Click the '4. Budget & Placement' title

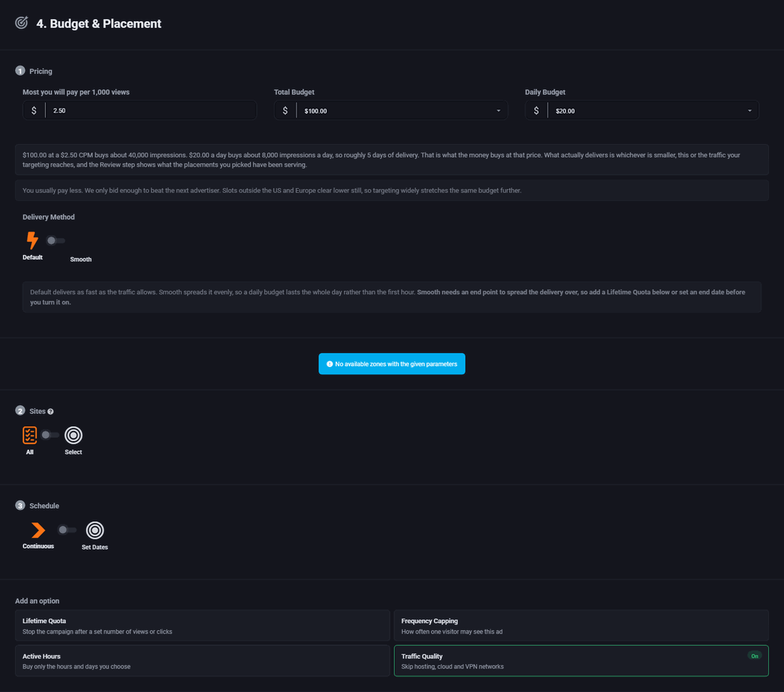click(98, 24)
